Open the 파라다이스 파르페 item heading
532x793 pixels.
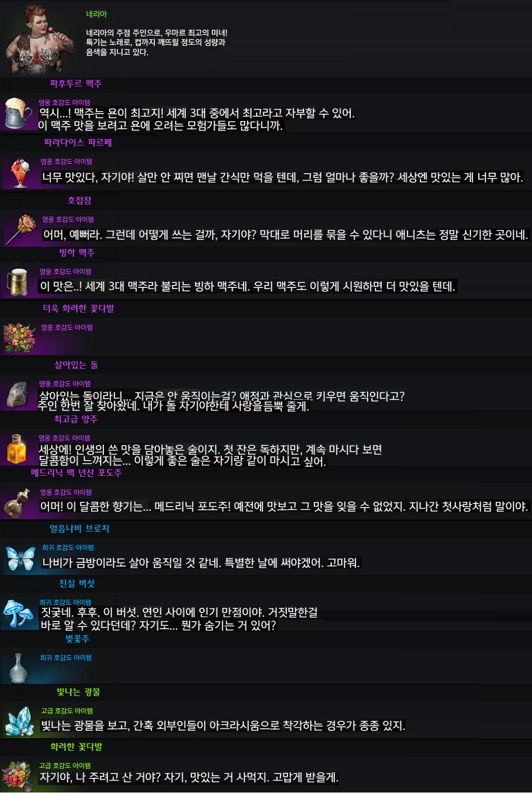78,142
